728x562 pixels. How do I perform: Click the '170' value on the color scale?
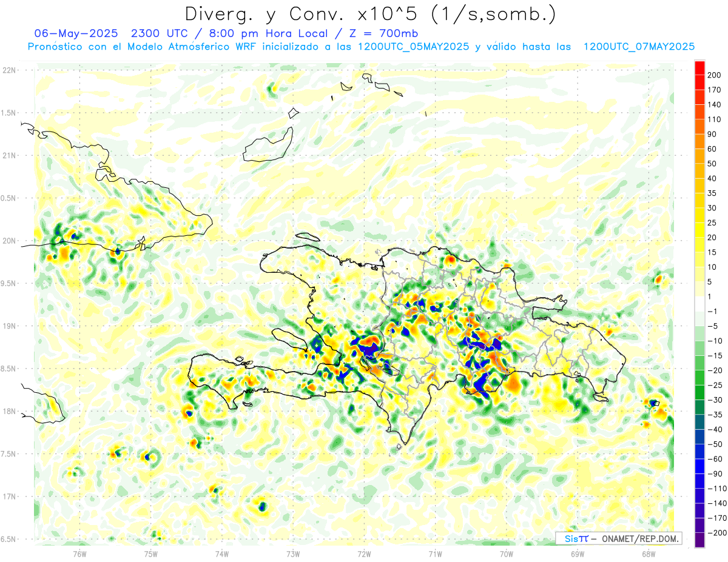click(x=714, y=90)
